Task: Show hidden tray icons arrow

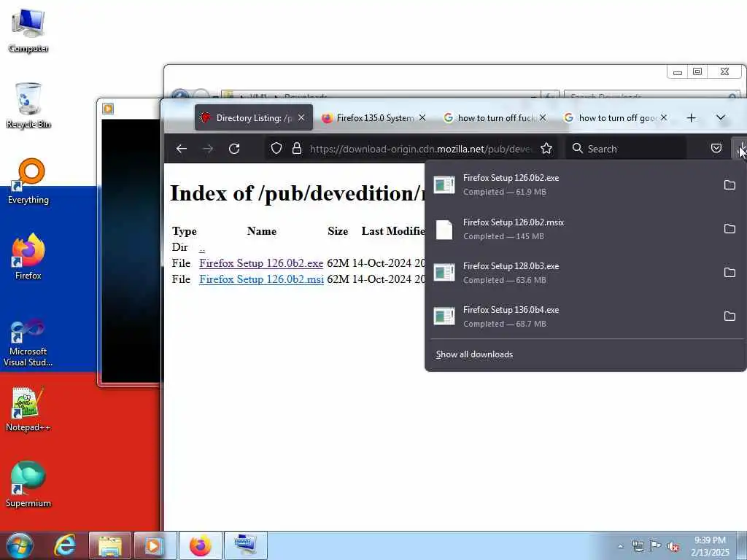Action: point(620,547)
